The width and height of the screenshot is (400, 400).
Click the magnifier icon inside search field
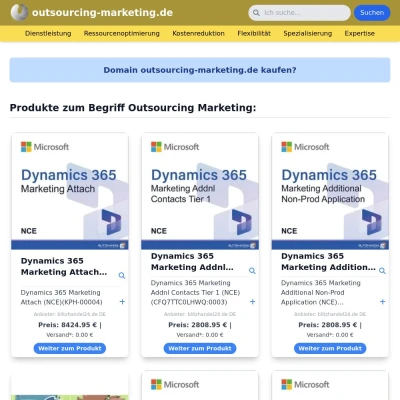coord(256,13)
